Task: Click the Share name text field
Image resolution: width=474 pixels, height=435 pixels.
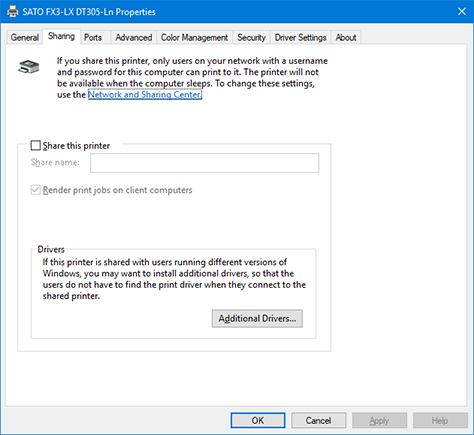Action: pos(204,163)
